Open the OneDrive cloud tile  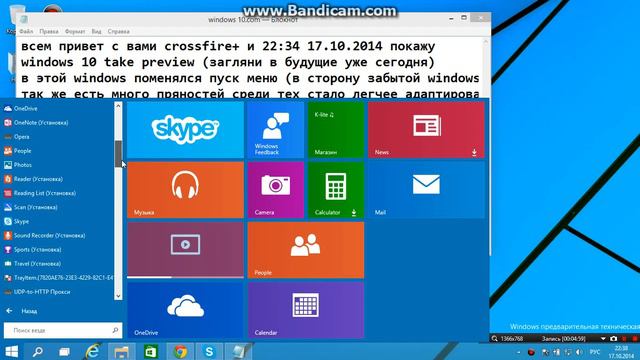[185, 310]
